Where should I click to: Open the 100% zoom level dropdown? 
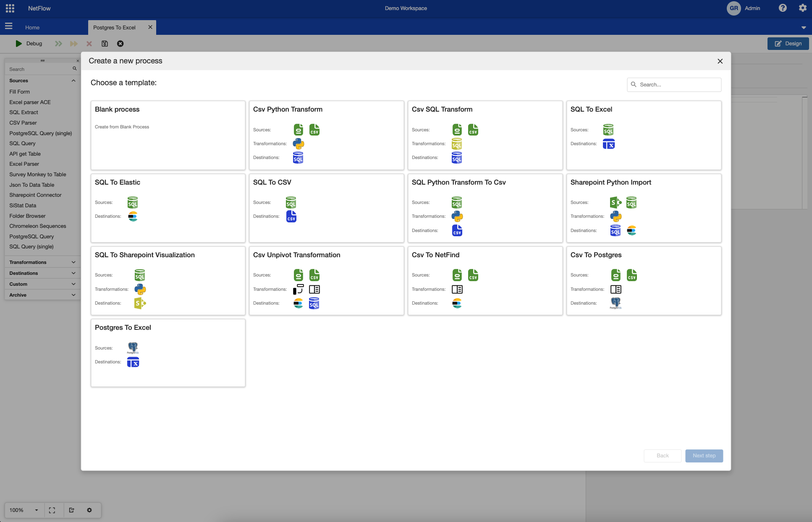click(x=37, y=510)
